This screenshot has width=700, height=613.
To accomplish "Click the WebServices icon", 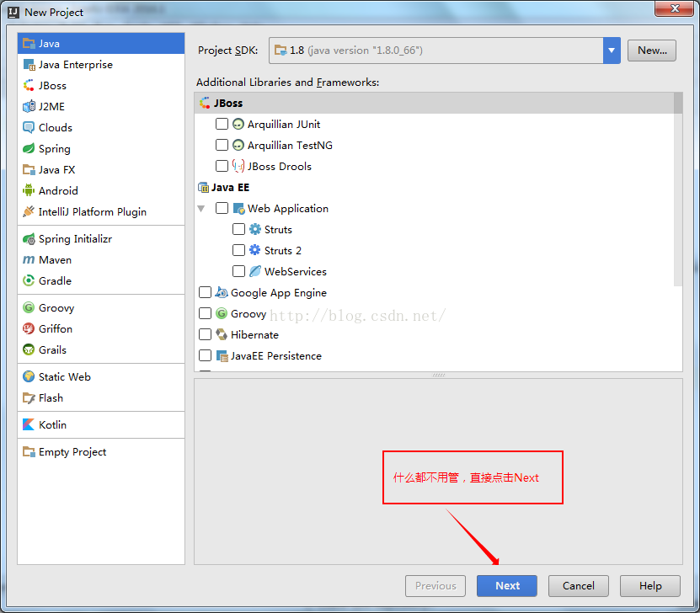I will click(x=255, y=271).
